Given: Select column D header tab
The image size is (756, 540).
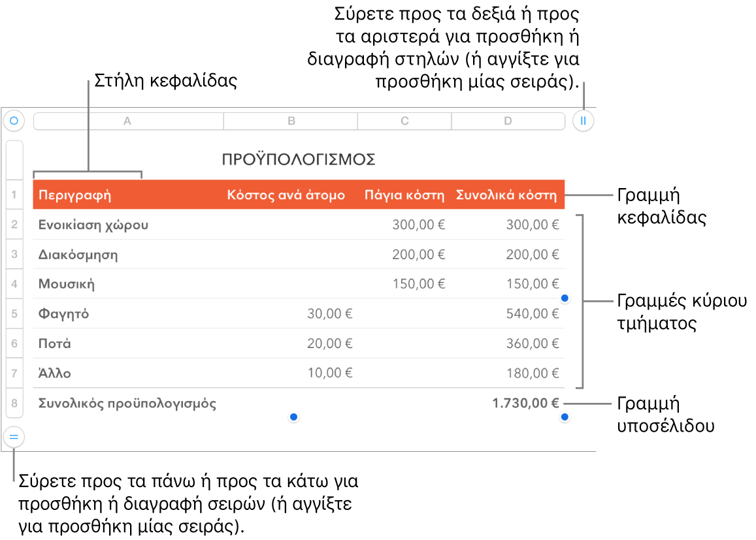Looking at the screenshot, I should click(x=508, y=121).
